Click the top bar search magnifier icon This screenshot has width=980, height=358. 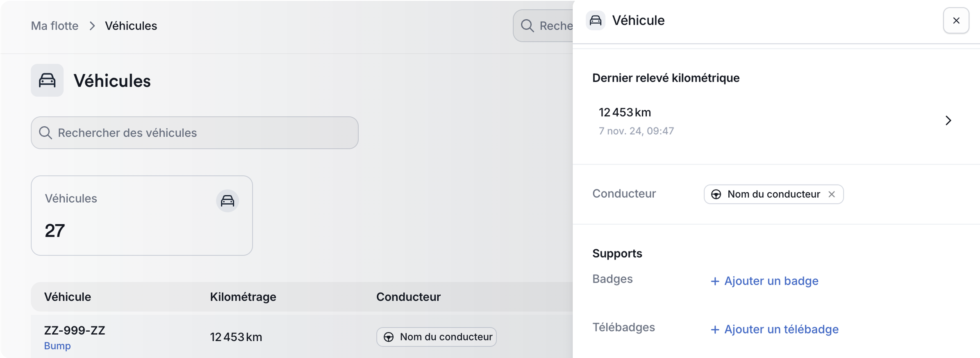click(527, 26)
